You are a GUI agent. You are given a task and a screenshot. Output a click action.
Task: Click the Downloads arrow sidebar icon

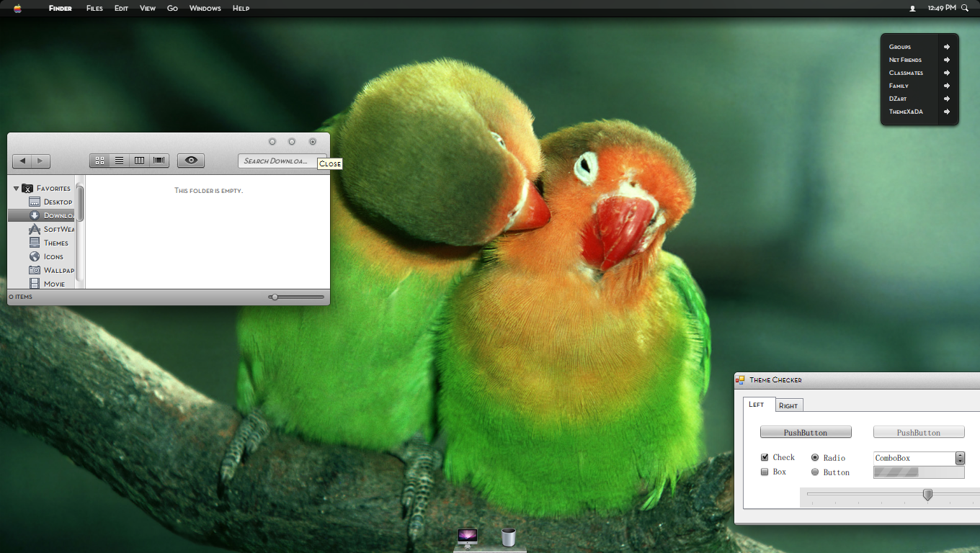coord(35,215)
